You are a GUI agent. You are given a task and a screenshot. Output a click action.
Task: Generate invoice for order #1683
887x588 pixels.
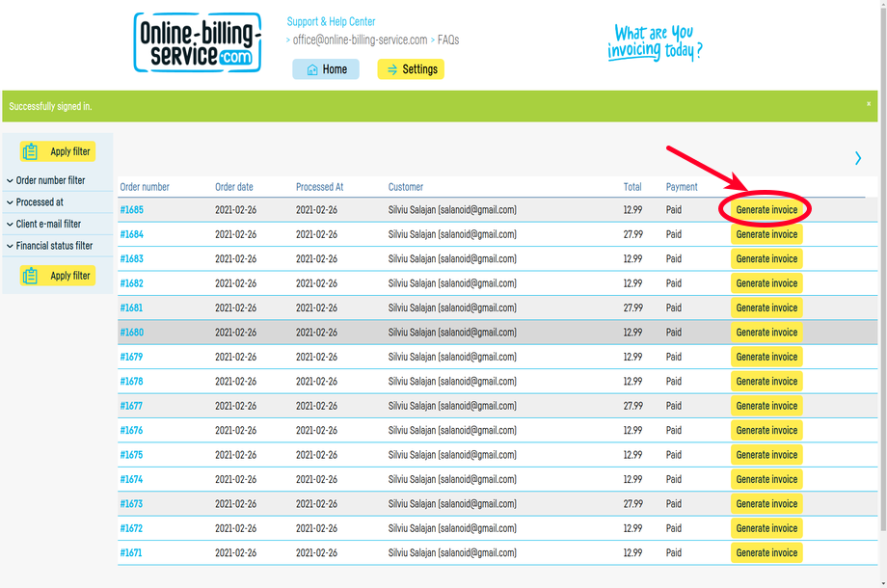click(x=766, y=259)
